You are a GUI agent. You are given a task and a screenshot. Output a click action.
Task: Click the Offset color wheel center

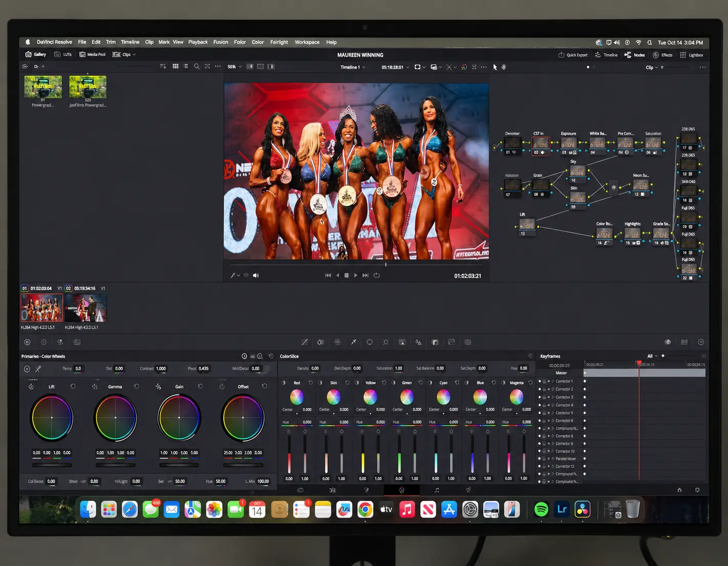pyautogui.click(x=243, y=418)
